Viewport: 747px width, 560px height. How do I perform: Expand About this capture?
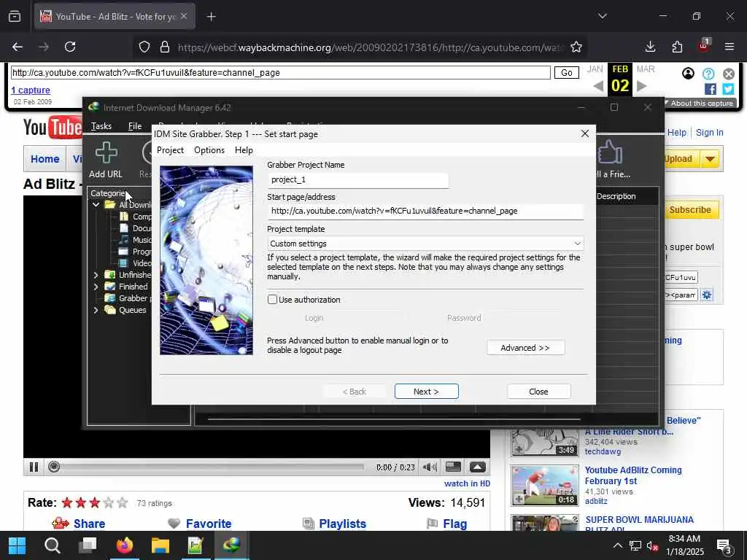click(700, 104)
